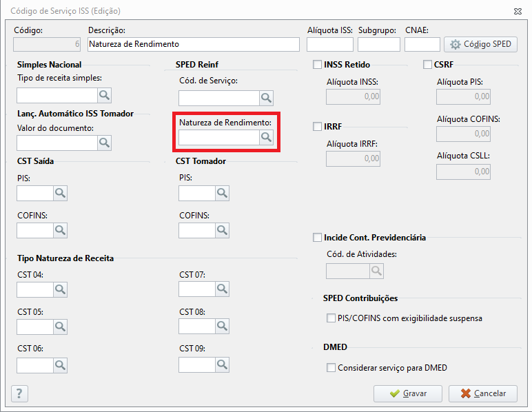
Task: Click the Subgrupo field
Action: (x=378, y=44)
